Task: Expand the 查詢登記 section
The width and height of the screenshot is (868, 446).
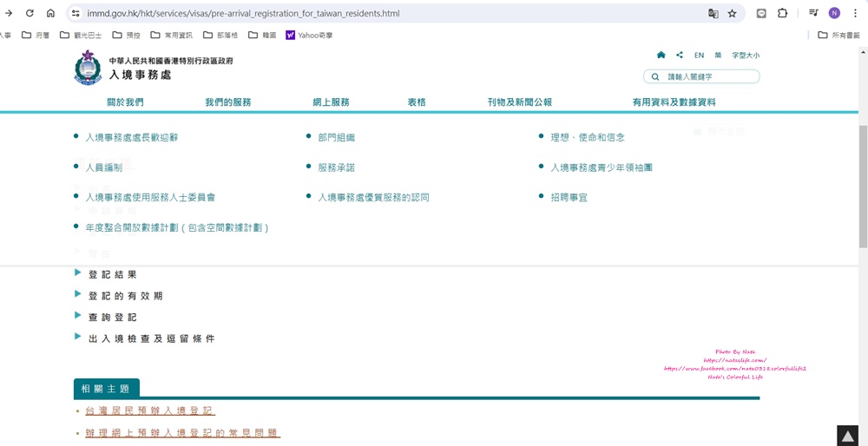Action: pyautogui.click(x=113, y=318)
